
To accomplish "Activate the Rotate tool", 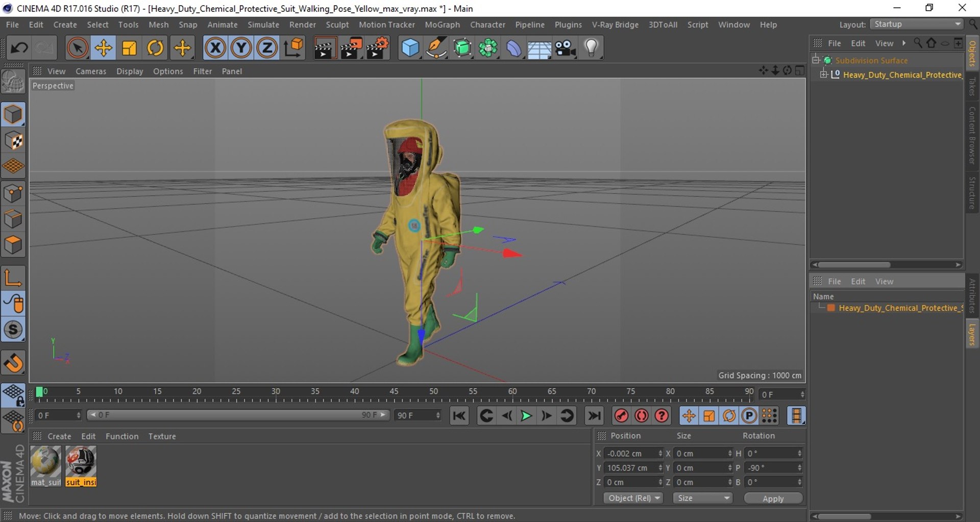I will pyautogui.click(x=156, y=48).
